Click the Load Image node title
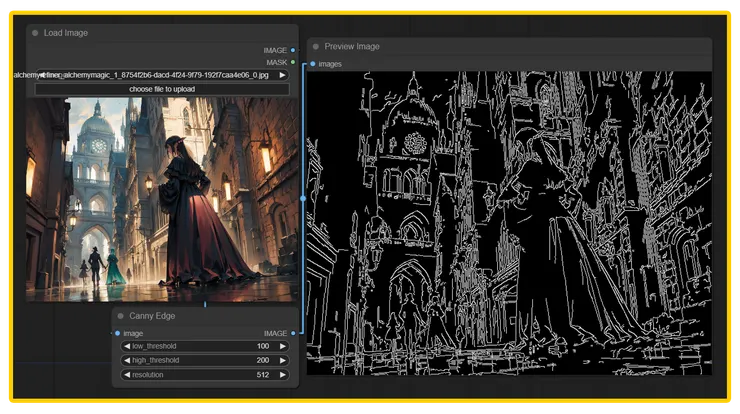Screen dimensions: 740x414 66,33
